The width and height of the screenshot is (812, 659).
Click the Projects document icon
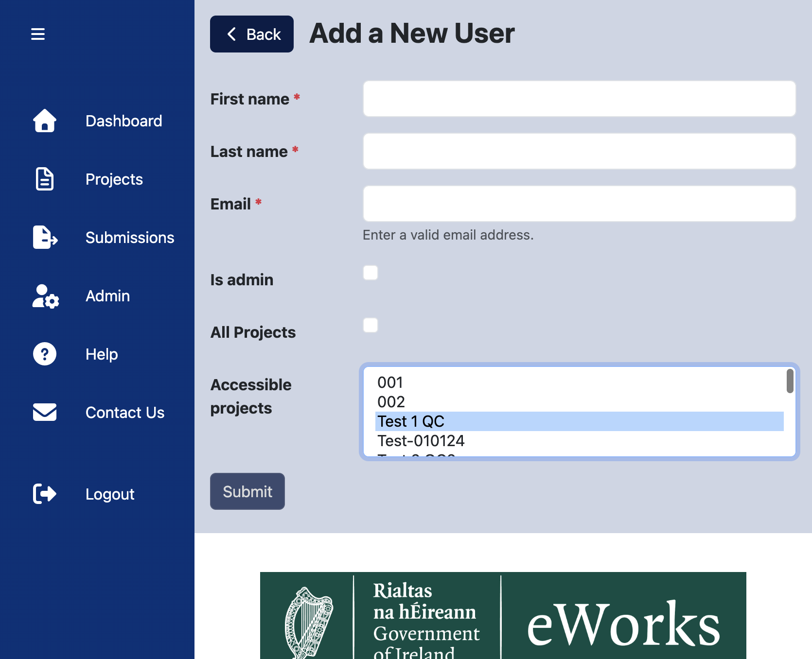pyautogui.click(x=45, y=179)
